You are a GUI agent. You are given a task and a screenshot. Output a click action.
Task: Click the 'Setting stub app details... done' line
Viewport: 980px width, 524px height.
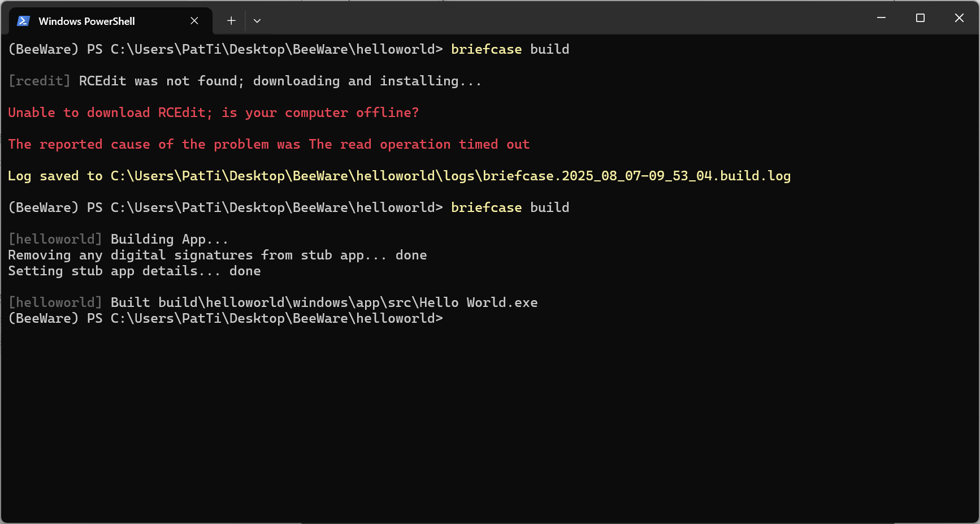(135, 271)
